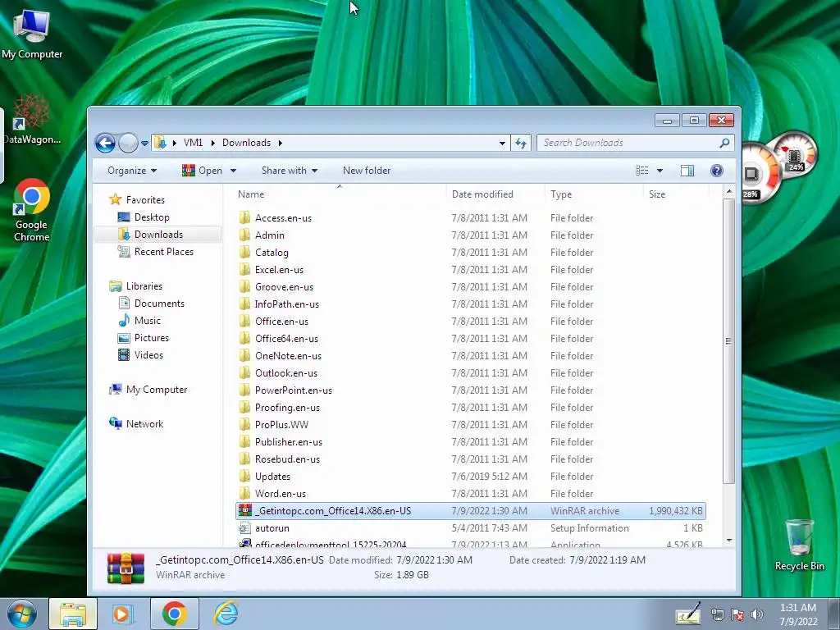Expand the address bar history dropdown
840x630 pixels.
502,143
